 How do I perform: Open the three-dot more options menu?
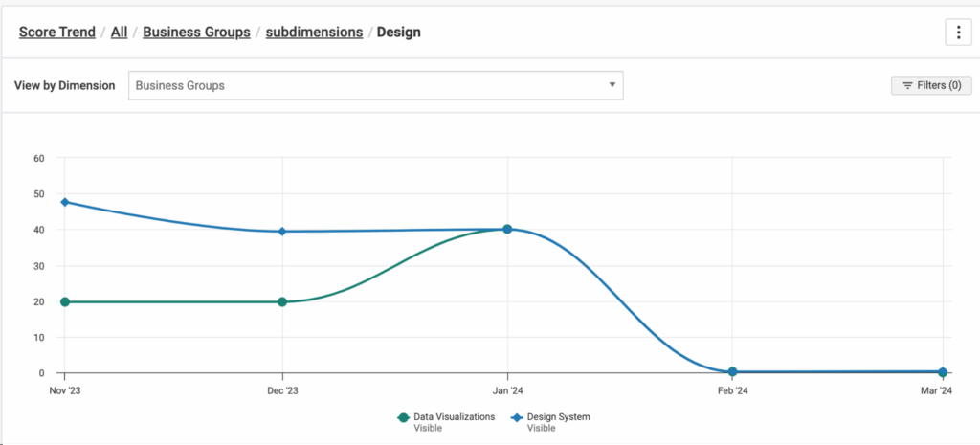(958, 32)
